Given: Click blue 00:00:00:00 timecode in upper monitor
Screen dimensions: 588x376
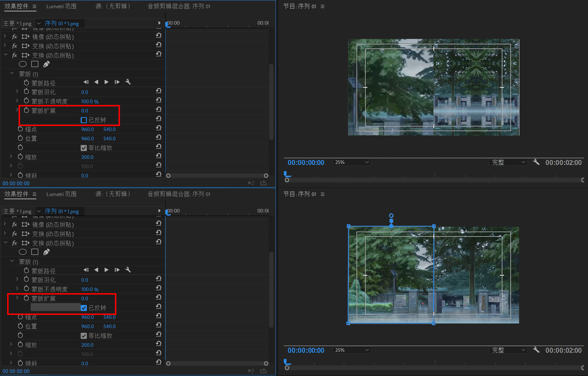Looking at the screenshot, I should point(306,162).
